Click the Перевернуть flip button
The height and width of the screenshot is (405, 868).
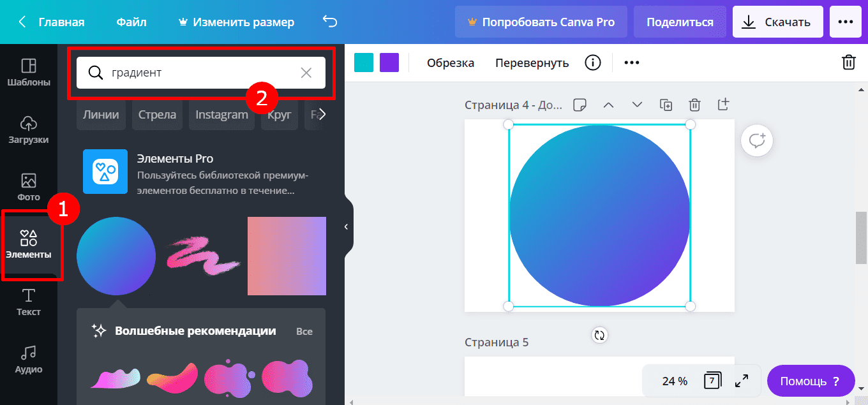[x=532, y=63]
